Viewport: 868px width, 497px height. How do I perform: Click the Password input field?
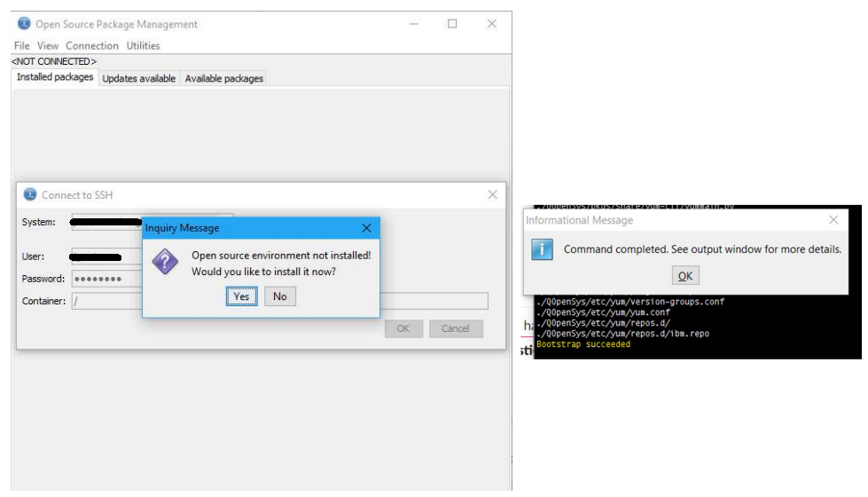(x=106, y=279)
